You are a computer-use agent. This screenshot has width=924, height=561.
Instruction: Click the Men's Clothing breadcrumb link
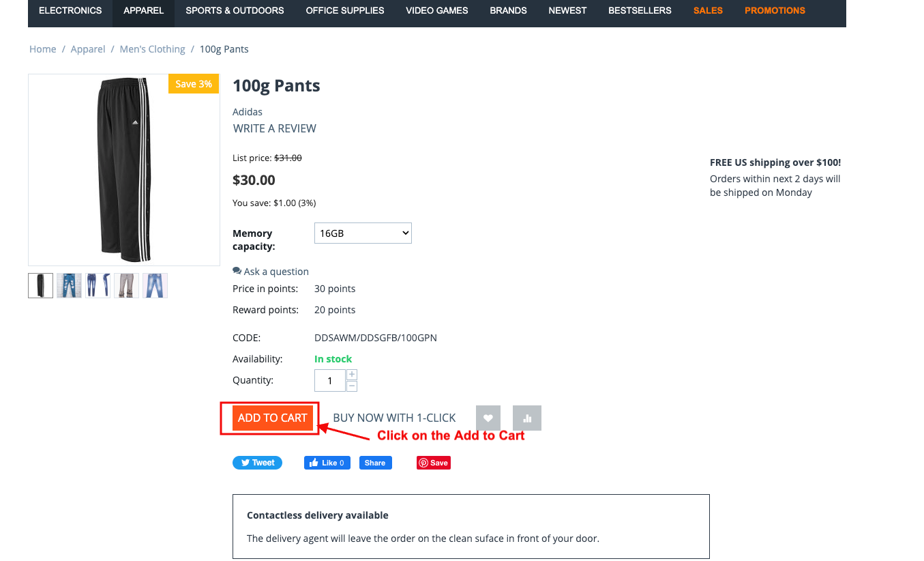pyautogui.click(x=152, y=49)
